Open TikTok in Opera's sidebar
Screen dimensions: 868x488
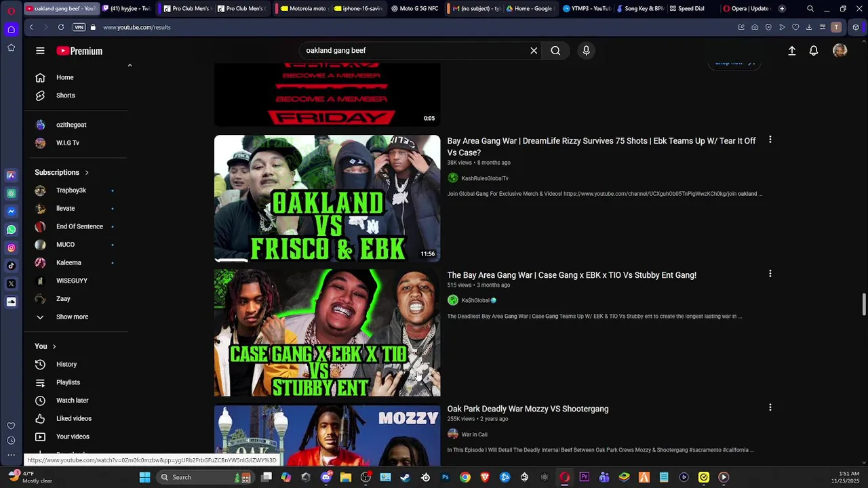[11, 266]
